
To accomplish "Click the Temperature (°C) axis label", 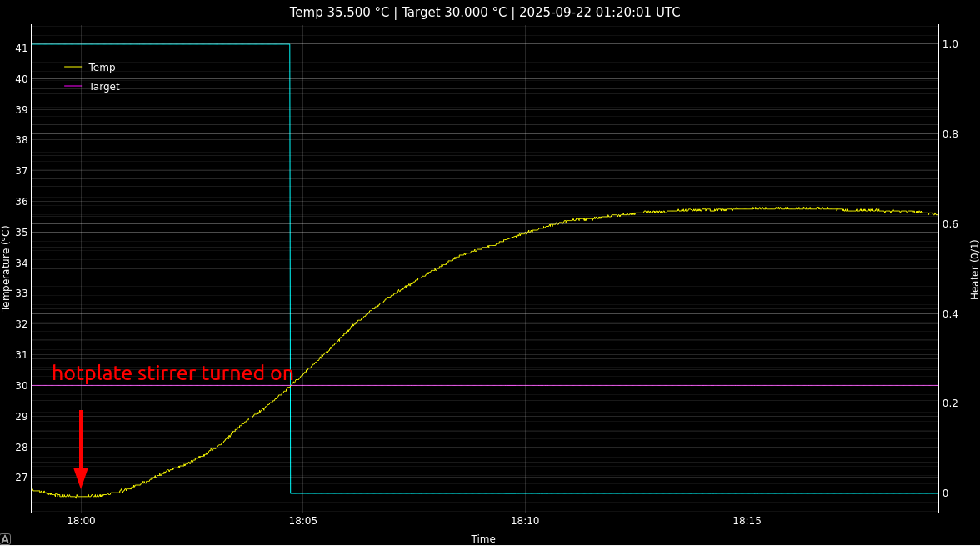I will click(7, 268).
